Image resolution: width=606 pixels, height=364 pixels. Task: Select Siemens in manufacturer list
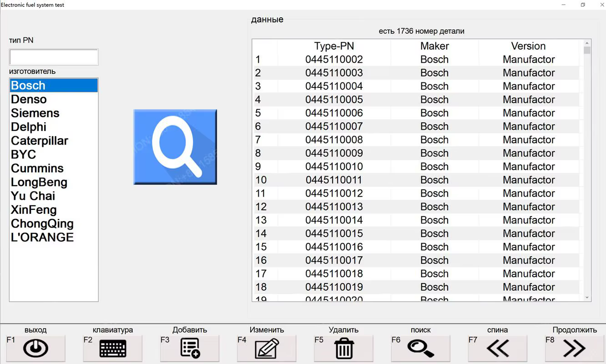coord(54,113)
